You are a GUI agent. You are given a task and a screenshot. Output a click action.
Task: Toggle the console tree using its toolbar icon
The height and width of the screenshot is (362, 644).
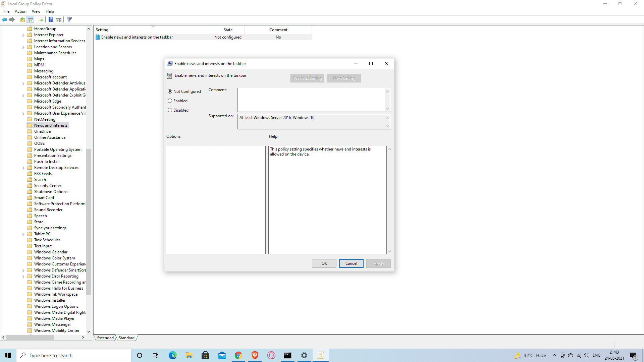click(x=31, y=19)
